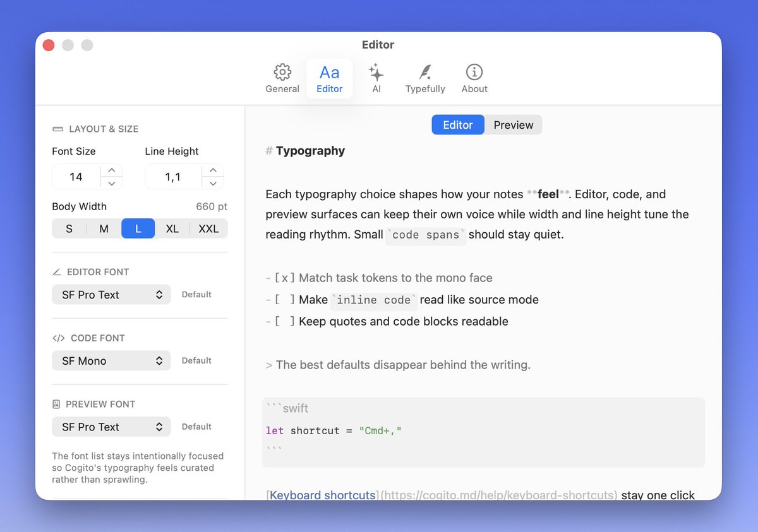Close the Editor settings window

49,45
